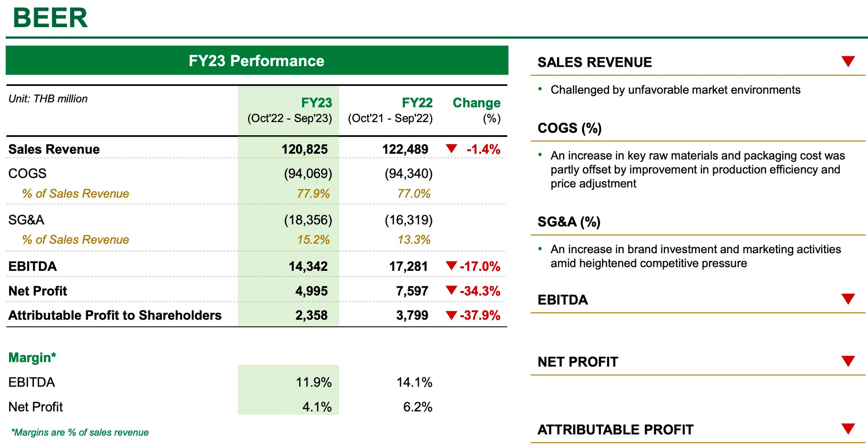Click the BEER title at the top
This screenshot has width=868, height=448.
click(x=50, y=18)
